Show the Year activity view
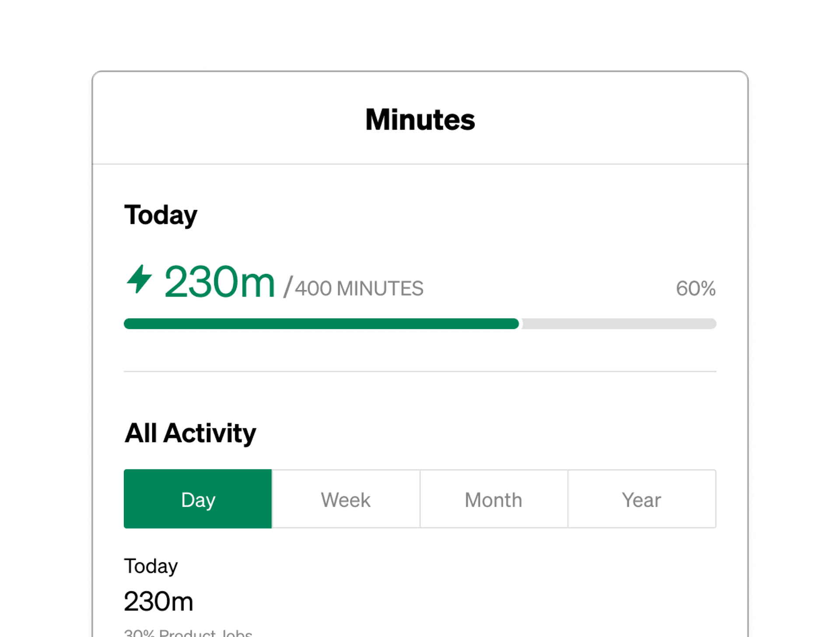The height and width of the screenshot is (637, 840). [641, 499]
